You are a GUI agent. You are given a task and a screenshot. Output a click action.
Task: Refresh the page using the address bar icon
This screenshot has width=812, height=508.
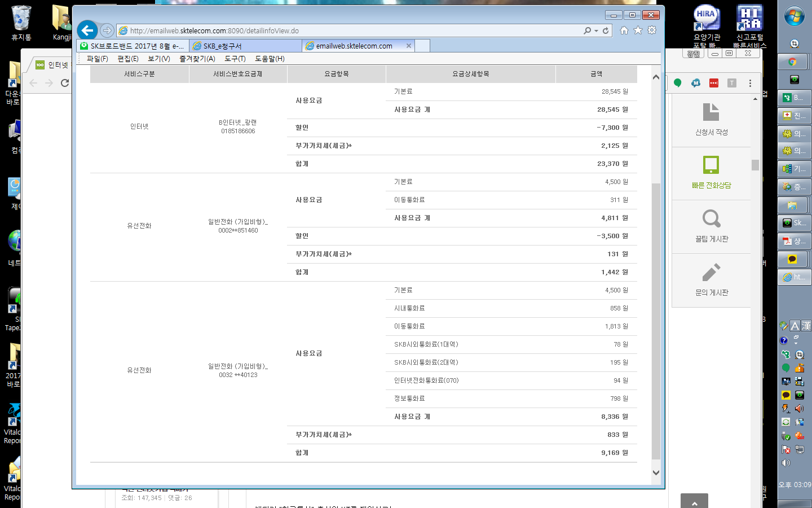[606, 30]
